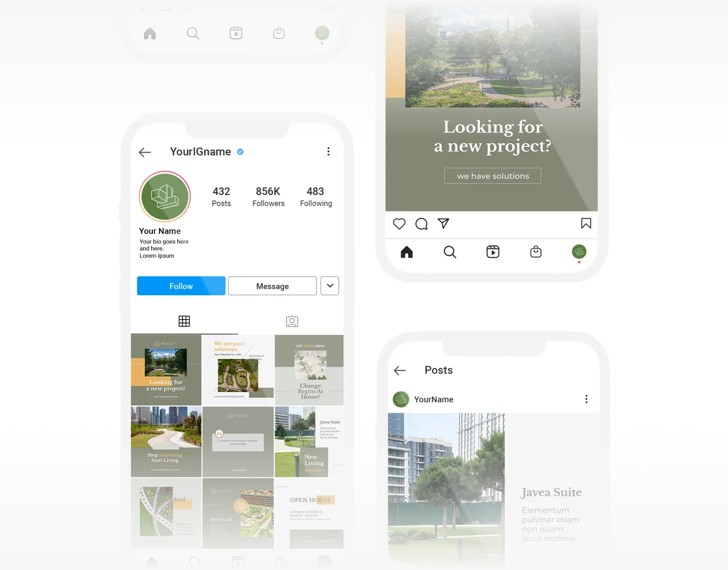Click the send/share icon on the post
This screenshot has height=570, width=728.
[x=443, y=224]
